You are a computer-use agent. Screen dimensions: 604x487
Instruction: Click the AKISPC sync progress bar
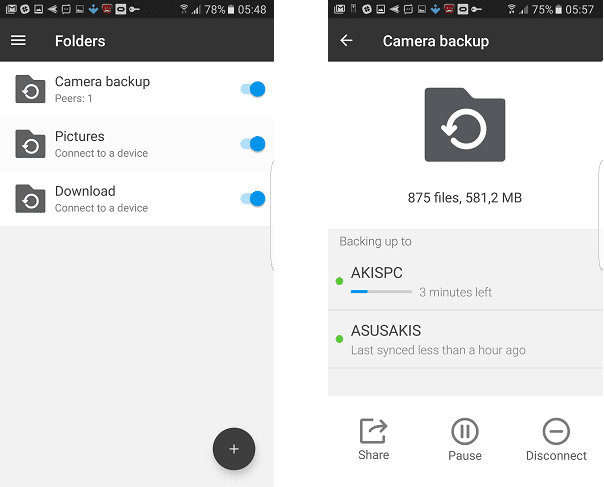click(381, 292)
